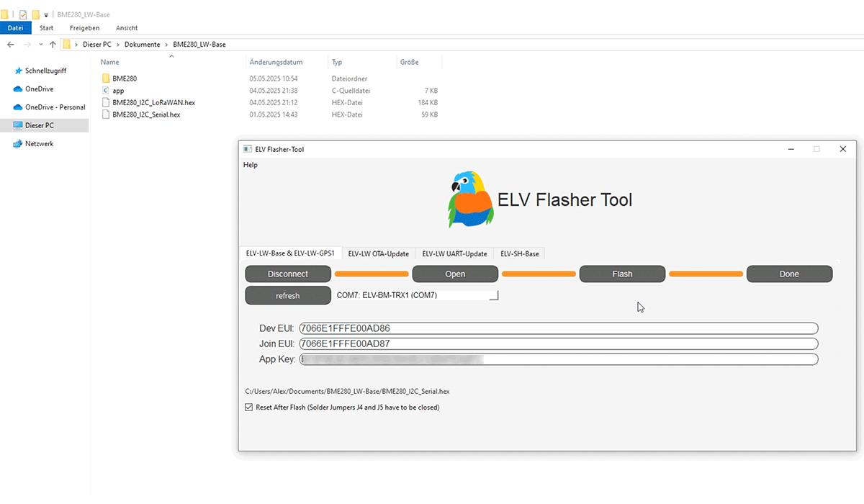This screenshot has width=864, height=504.
Task: Sort files by Name column header
Action: [110, 63]
